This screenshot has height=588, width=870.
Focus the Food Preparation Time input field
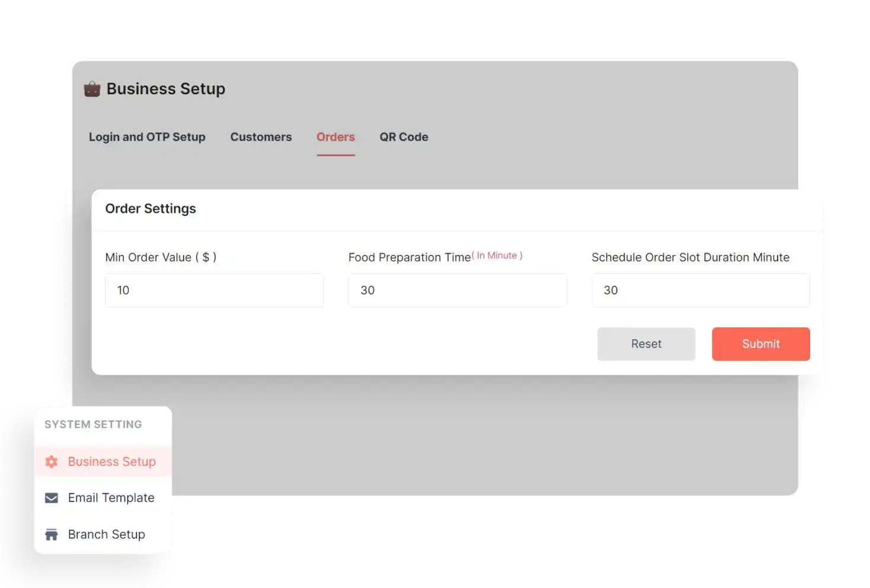pos(458,290)
